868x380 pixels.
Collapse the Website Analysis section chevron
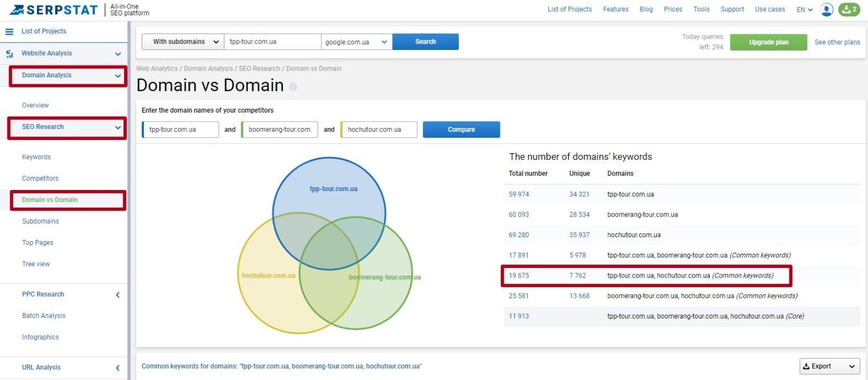tap(118, 54)
